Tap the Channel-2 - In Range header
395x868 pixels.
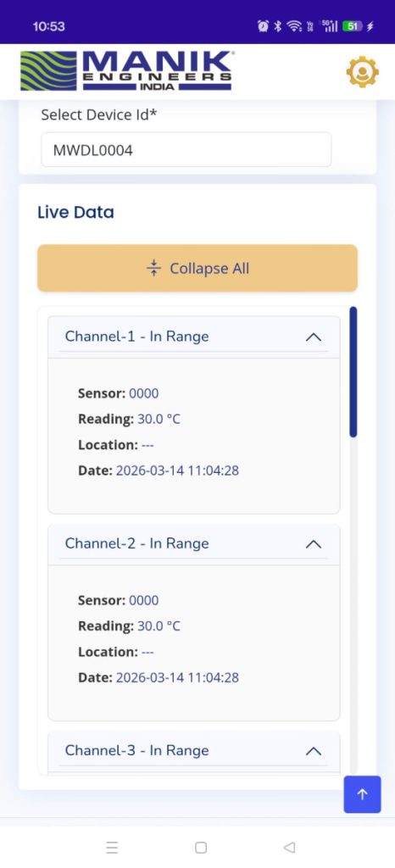[193, 543]
